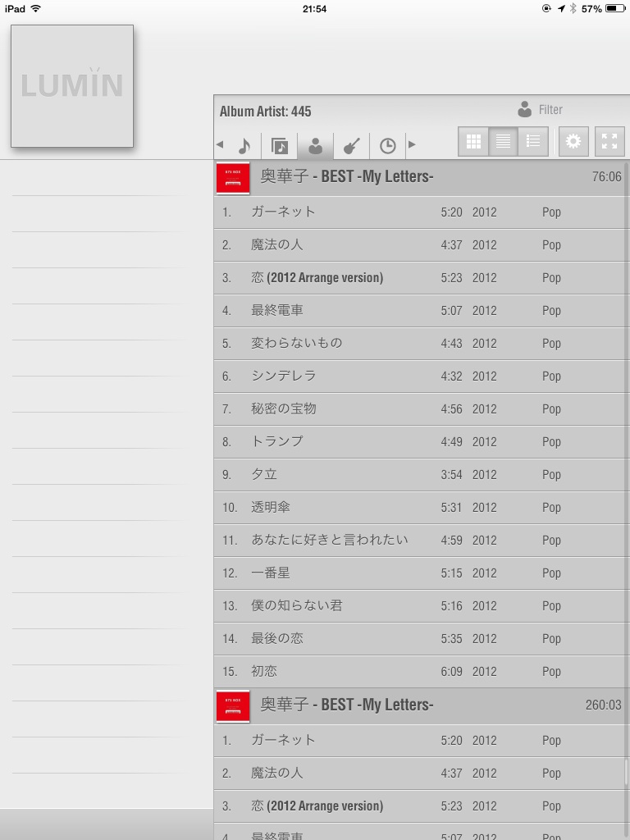Viewport: 630px width, 840px height.
Task: Show previous browse tabs with left arrow
Action: (220, 144)
